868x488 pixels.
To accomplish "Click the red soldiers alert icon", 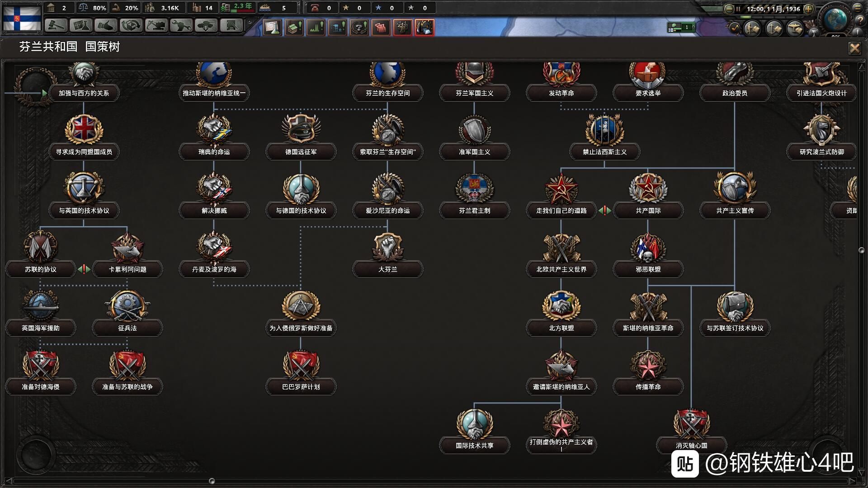I will point(403,28).
